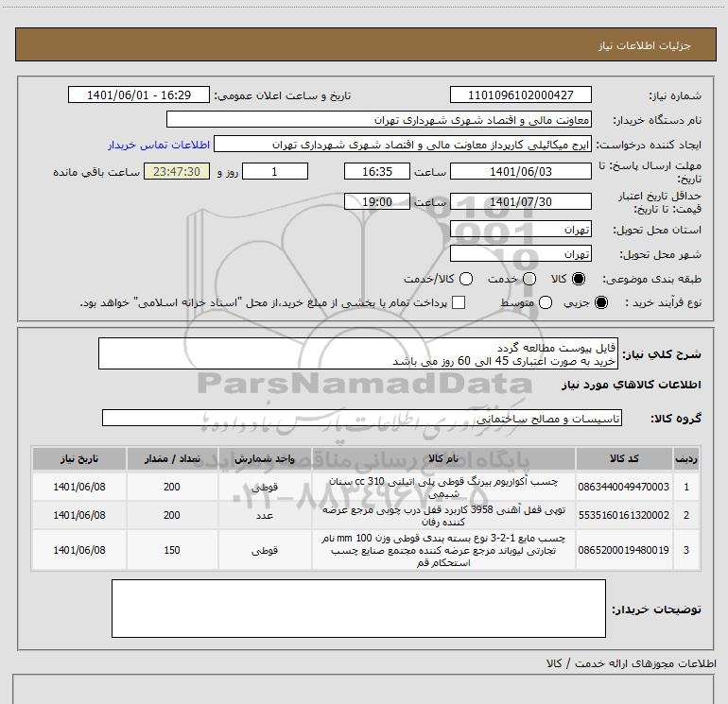This screenshot has width=728, height=704.
Task: Click product code 5535160161320002
Action: pyautogui.click(x=624, y=515)
